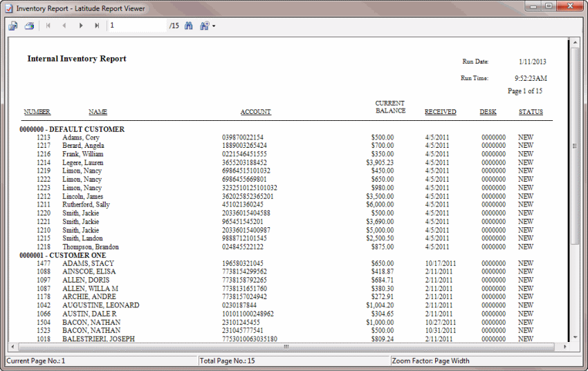The height and width of the screenshot is (371, 588).
Task: Click the Zoom binoculars icon
Action: (x=204, y=26)
